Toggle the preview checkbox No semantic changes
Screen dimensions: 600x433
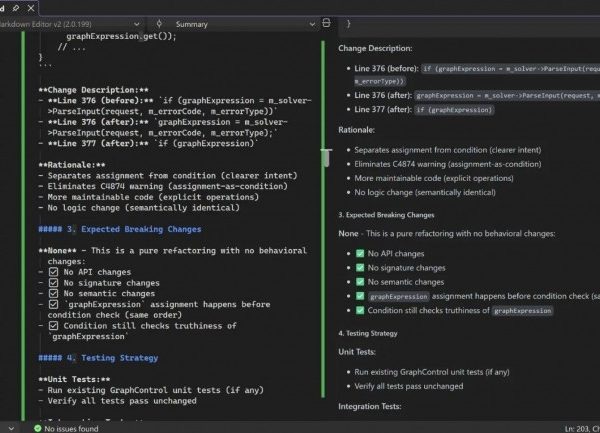360,282
